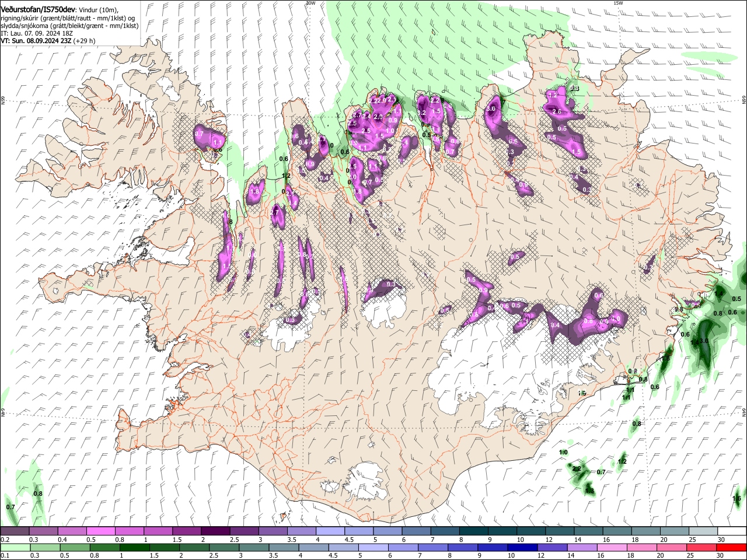Viewport: 747px width, 560px height.
Task: Pick the deep blue rain swatch between 10 and 12
Action: coord(522,547)
